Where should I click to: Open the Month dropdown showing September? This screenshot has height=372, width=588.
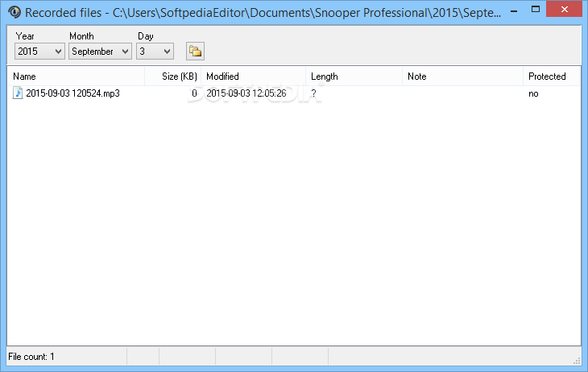pyautogui.click(x=100, y=51)
